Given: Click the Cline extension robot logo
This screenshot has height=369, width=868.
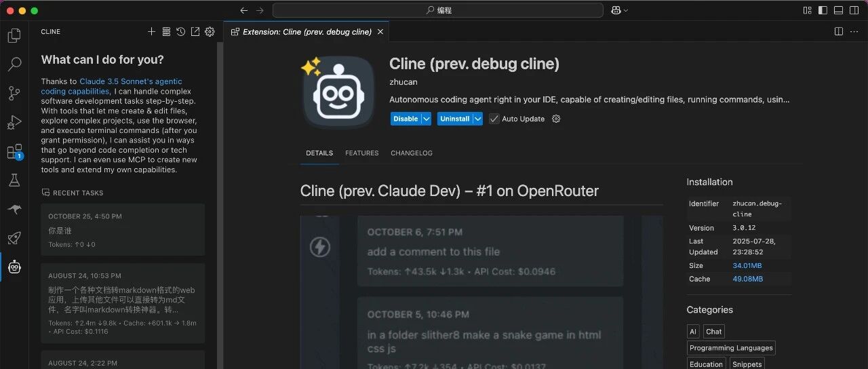Looking at the screenshot, I should click(338, 93).
